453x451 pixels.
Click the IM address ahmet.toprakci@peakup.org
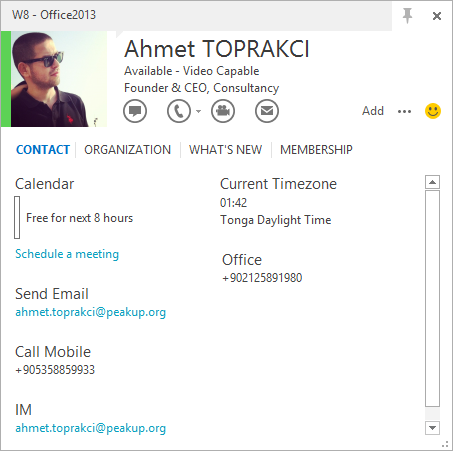tap(91, 428)
